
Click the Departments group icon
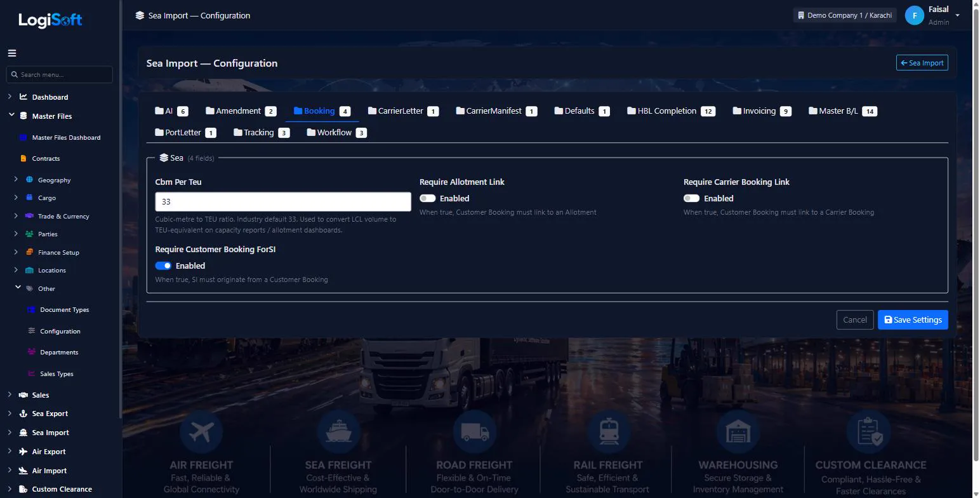click(31, 352)
